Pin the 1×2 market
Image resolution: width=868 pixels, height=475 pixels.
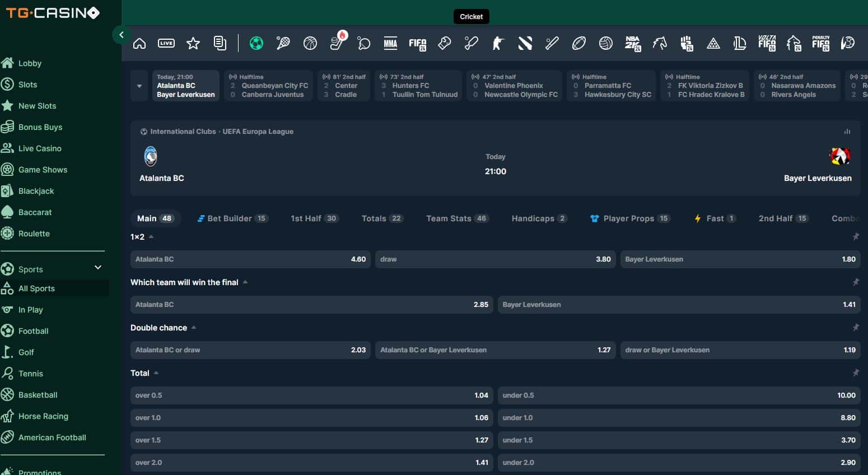click(856, 237)
